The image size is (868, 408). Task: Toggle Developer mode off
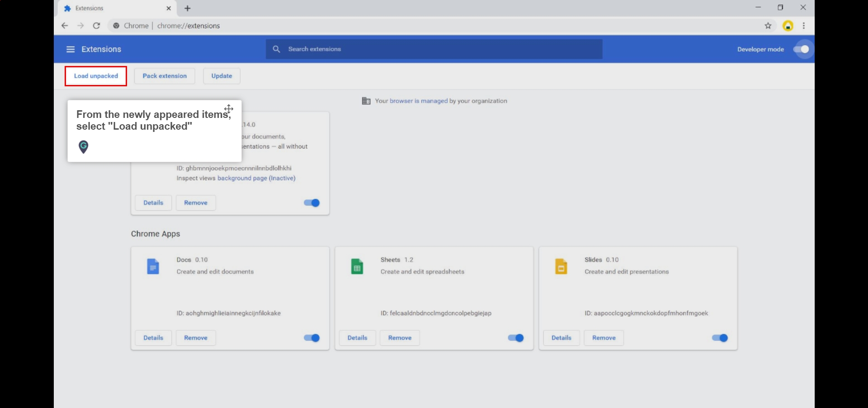point(802,49)
